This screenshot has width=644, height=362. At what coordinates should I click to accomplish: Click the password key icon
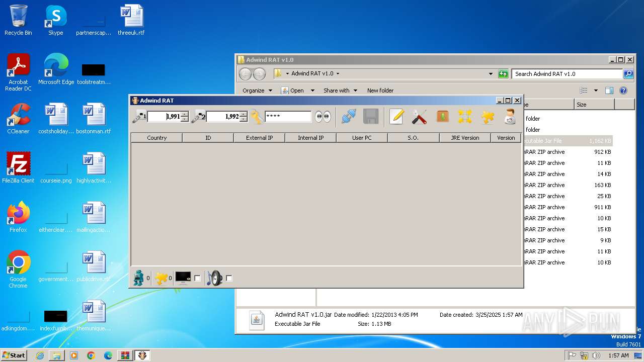[257, 117]
